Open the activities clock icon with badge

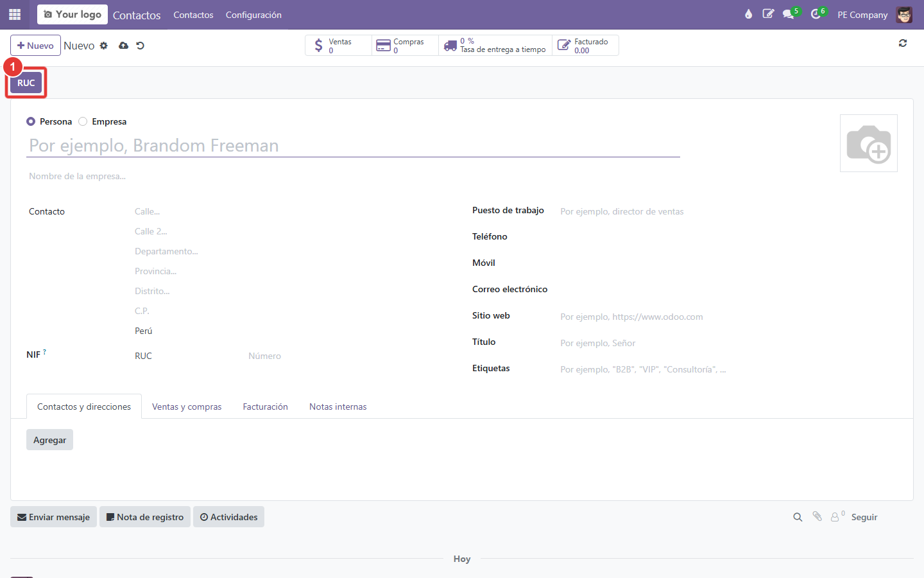tap(816, 14)
